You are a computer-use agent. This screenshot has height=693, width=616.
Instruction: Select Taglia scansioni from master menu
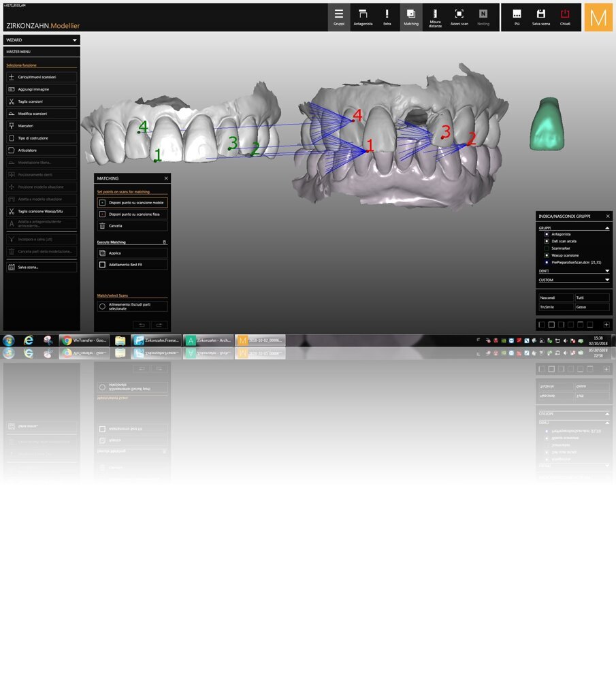point(42,101)
